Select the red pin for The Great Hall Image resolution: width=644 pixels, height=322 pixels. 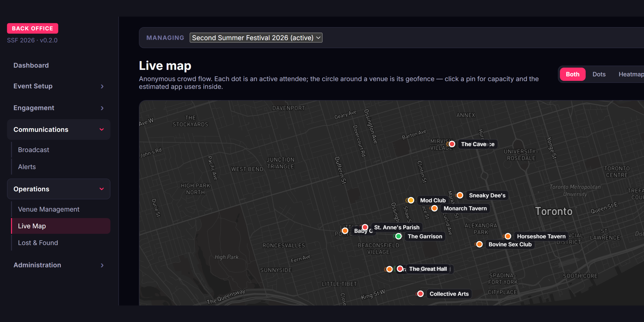[400, 269]
